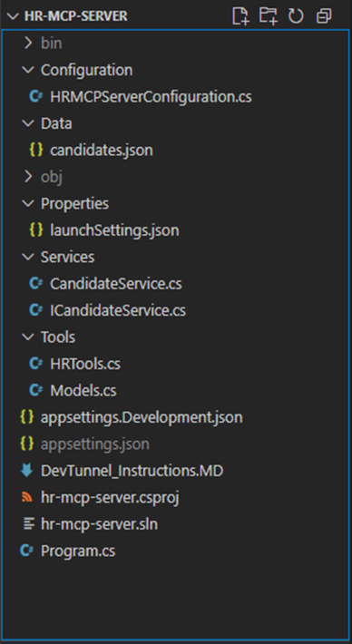This screenshot has height=644, width=352.
Task: Click C# icon beside Models.cs
Action: click(x=36, y=390)
